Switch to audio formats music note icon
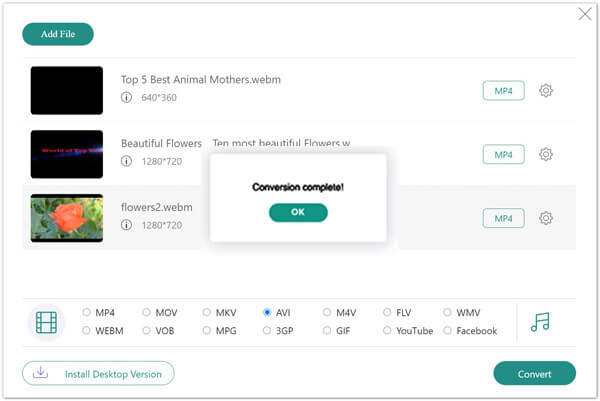The height and width of the screenshot is (401, 600). click(540, 322)
